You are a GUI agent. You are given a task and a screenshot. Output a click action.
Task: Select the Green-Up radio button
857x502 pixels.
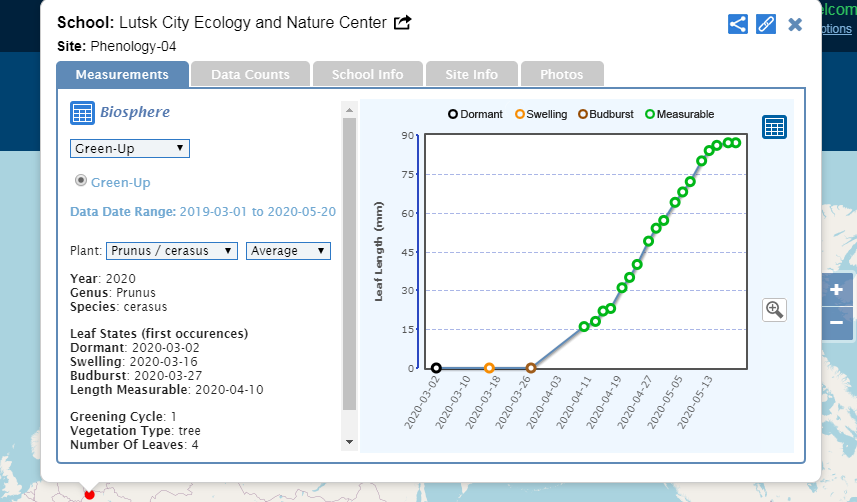coord(82,181)
